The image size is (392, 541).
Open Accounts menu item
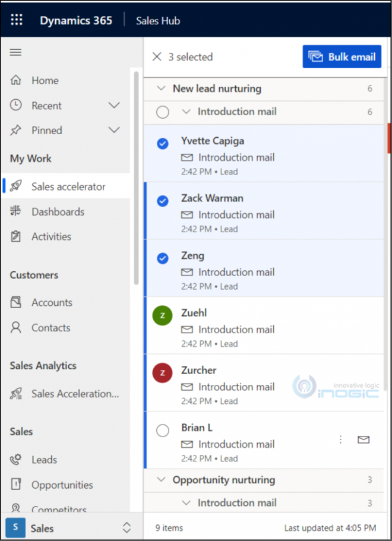click(x=65, y=302)
